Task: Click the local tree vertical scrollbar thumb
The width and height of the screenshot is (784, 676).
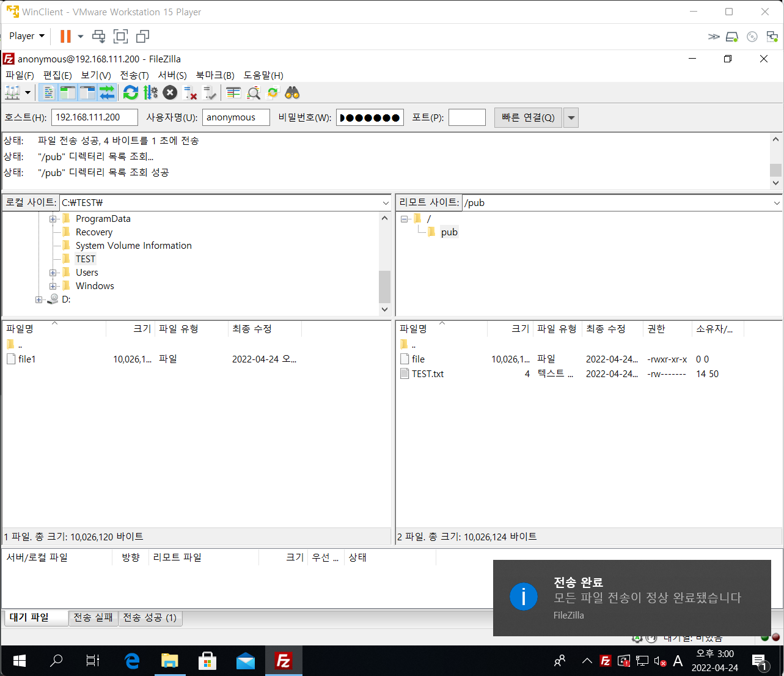Action: tap(384, 287)
